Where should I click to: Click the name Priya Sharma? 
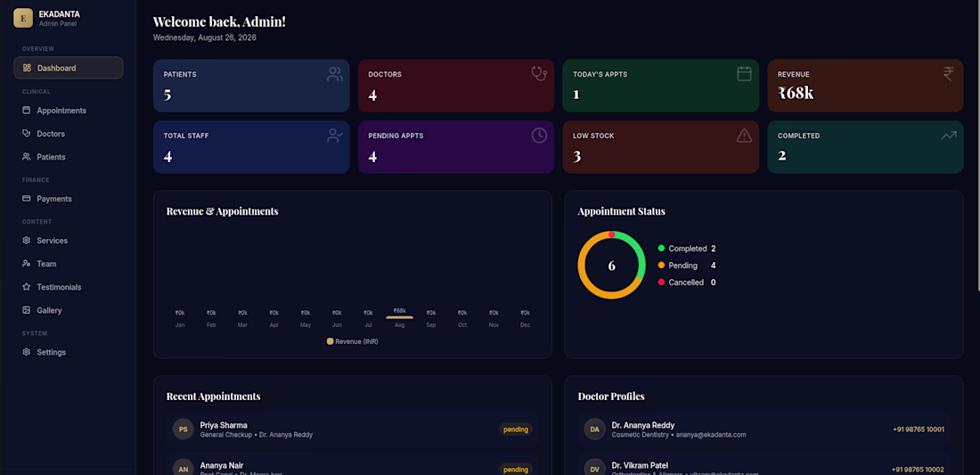[x=224, y=425]
